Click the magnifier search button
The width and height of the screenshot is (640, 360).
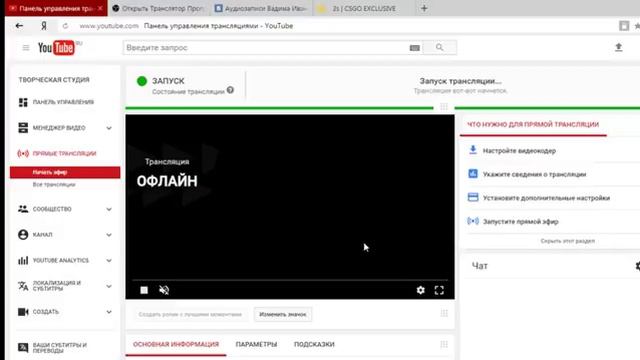pyautogui.click(x=440, y=48)
